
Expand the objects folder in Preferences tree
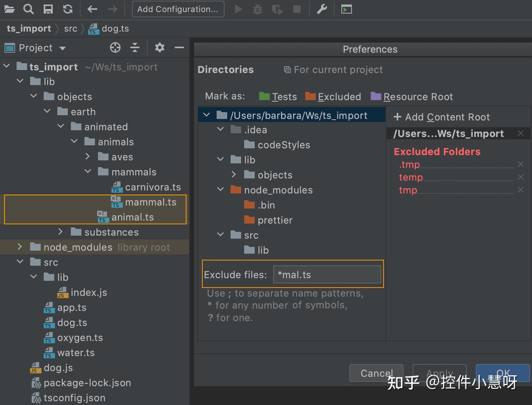(x=234, y=175)
